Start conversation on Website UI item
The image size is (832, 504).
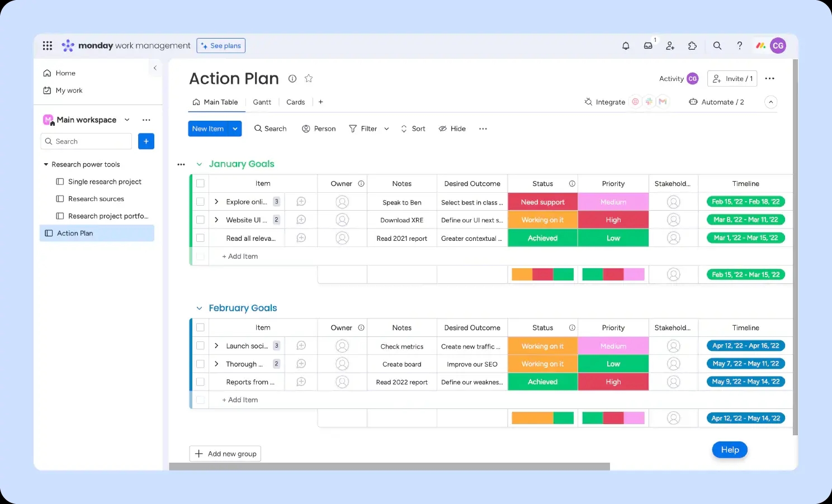[x=301, y=220]
